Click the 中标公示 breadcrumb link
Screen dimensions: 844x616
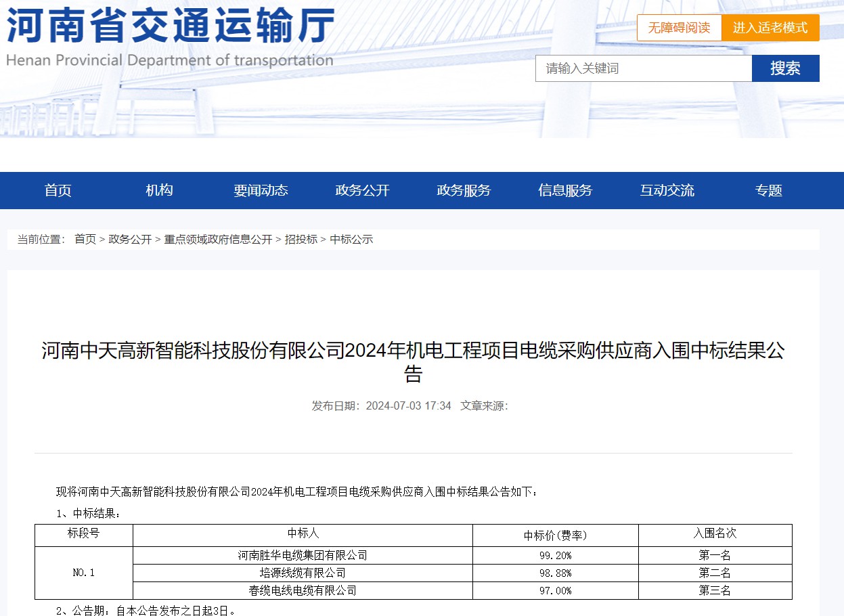[351, 239]
